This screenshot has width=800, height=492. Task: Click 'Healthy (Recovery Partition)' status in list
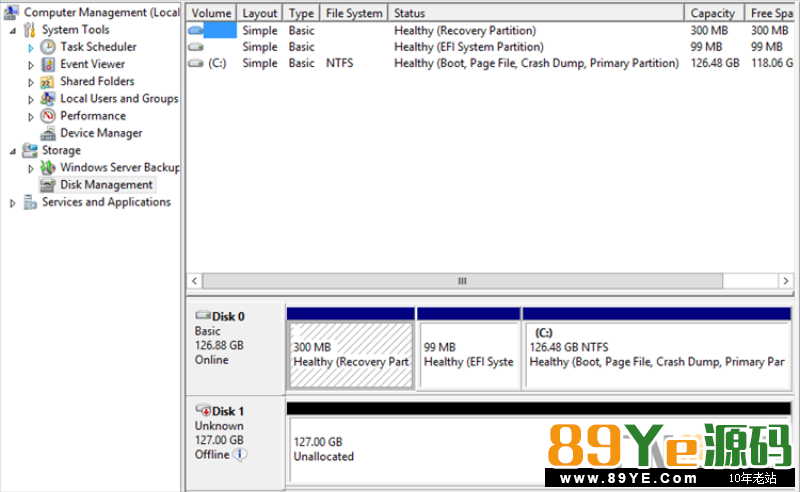465,31
